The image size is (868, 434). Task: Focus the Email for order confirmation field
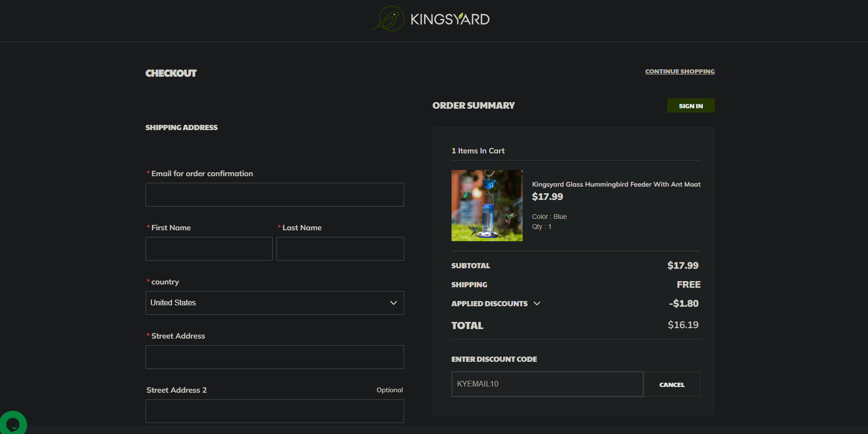(275, 195)
